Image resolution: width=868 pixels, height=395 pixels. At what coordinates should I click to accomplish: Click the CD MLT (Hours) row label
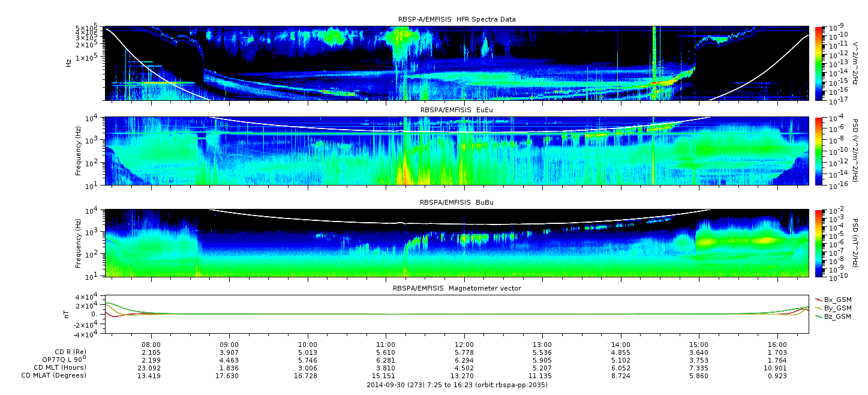pos(59,367)
